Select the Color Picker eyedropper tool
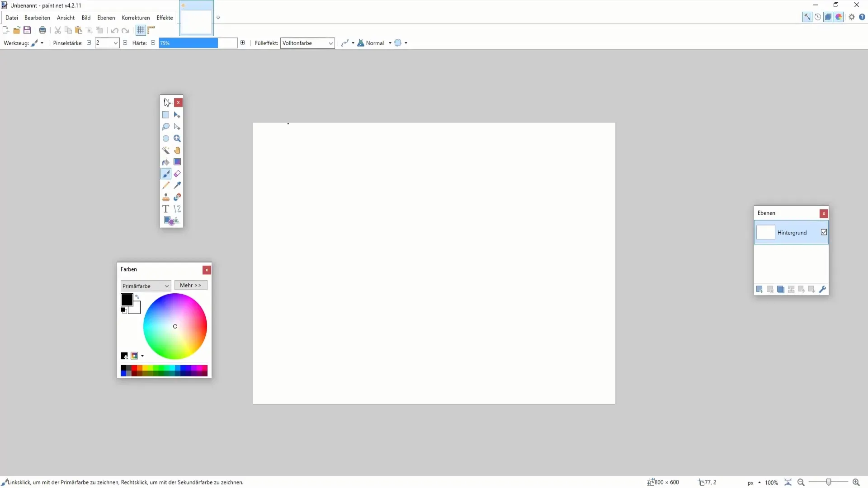Viewport: 868px width, 488px height. (x=177, y=185)
